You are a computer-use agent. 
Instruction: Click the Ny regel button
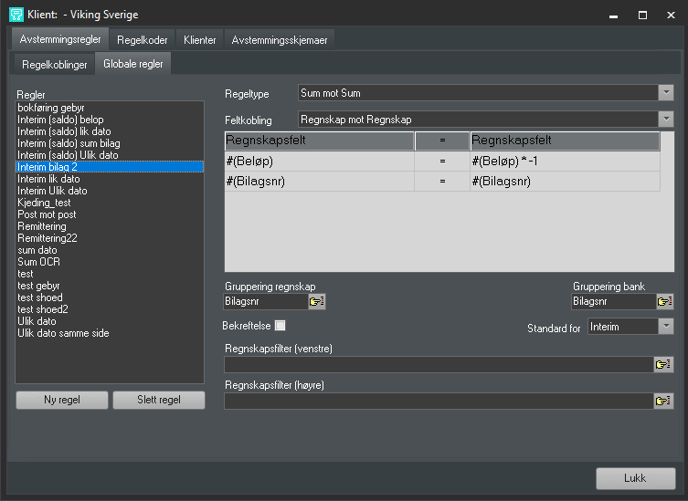click(62, 400)
